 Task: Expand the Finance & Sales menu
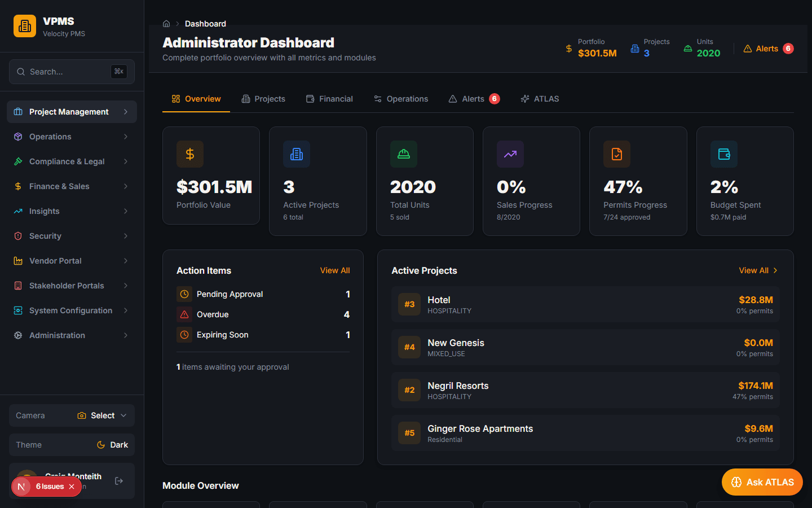17,186
